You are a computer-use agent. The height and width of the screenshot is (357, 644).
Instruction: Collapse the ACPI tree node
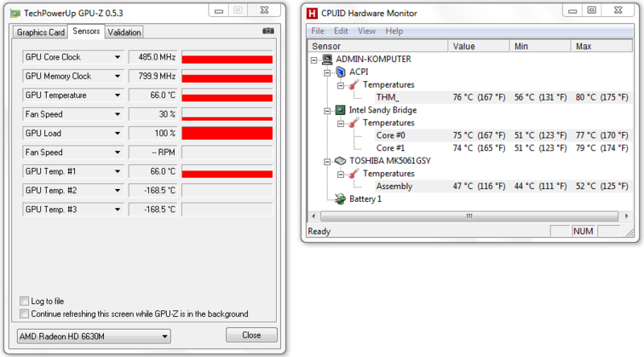click(x=328, y=72)
